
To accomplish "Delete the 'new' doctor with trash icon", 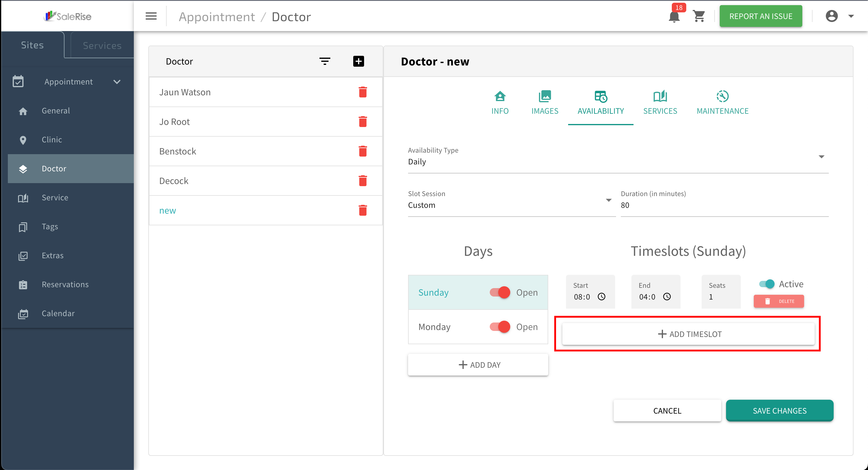I will pyautogui.click(x=363, y=210).
